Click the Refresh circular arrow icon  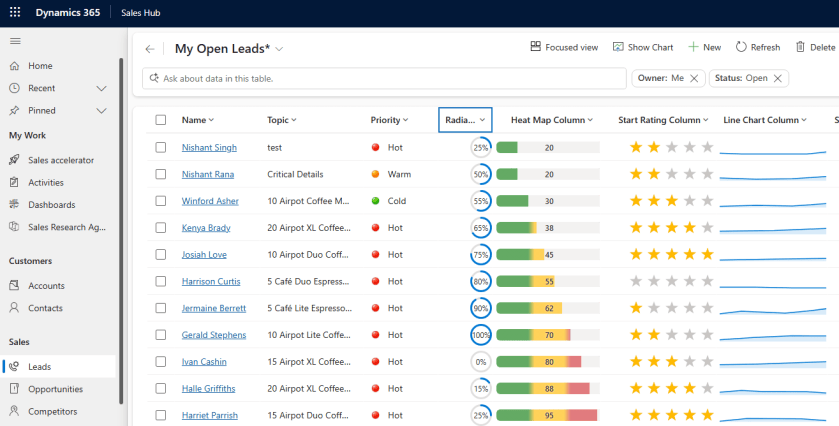click(741, 47)
